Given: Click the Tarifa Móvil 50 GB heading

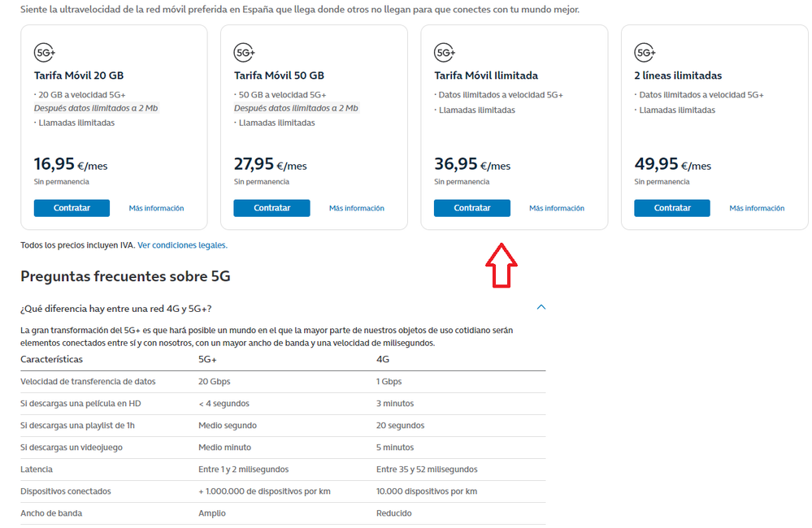Looking at the screenshot, I should click(279, 76).
